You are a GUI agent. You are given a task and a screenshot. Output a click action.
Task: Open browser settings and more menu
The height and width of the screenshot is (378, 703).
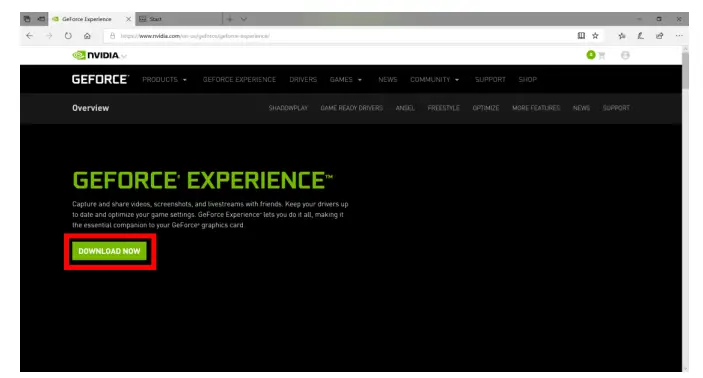point(679,35)
